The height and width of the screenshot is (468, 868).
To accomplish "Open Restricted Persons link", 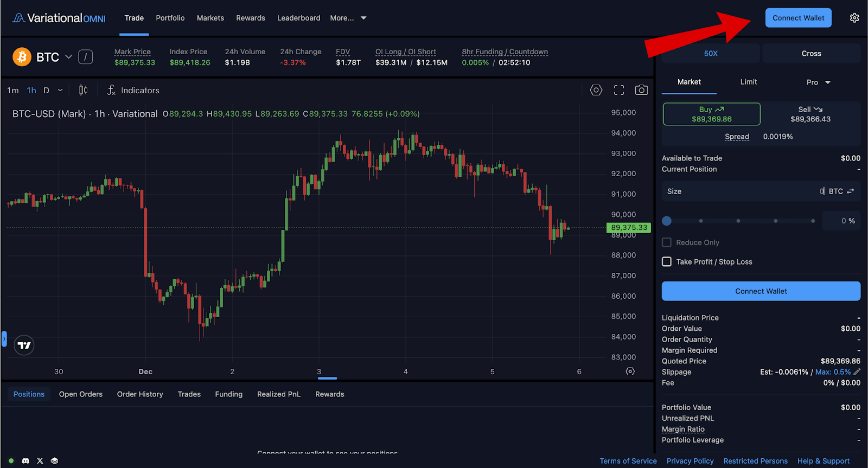I will click(756, 461).
